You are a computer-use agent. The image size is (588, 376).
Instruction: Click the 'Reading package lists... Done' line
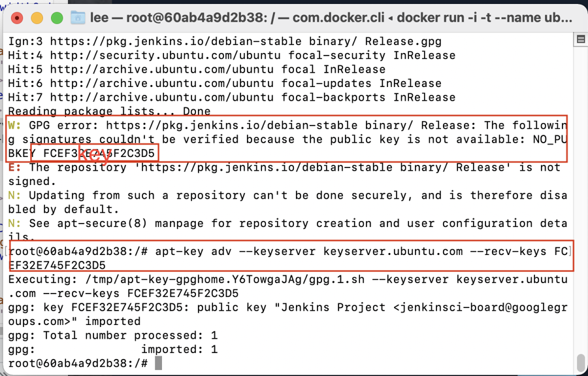coord(109,112)
